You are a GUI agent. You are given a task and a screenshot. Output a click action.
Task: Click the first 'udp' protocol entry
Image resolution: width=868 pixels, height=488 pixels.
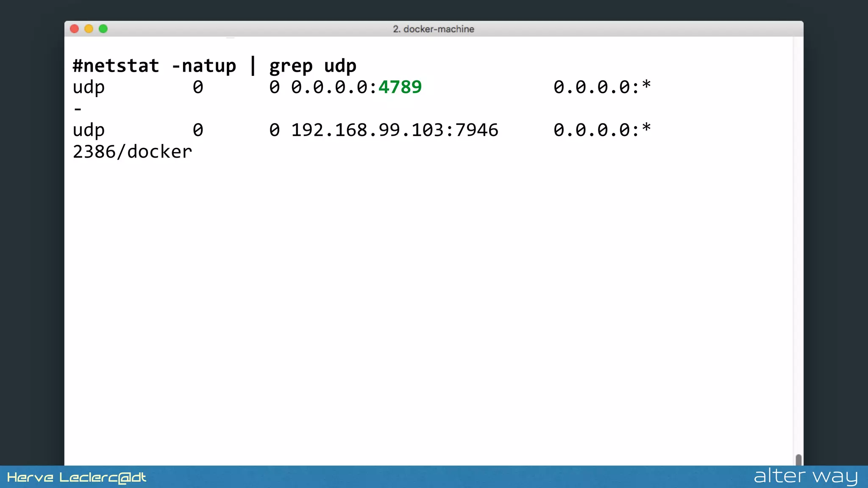(x=89, y=88)
